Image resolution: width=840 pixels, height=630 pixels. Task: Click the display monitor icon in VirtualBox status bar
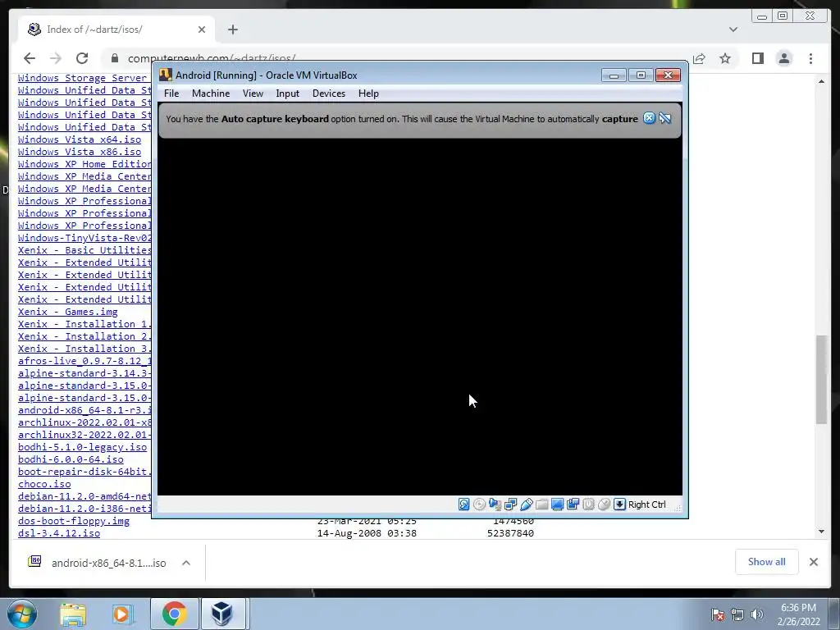point(557,504)
